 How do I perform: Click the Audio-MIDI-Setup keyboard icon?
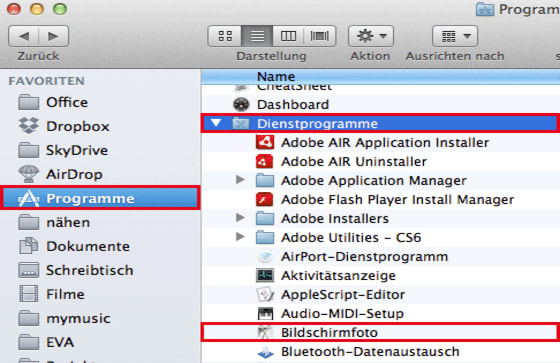(x=265, y=313)
